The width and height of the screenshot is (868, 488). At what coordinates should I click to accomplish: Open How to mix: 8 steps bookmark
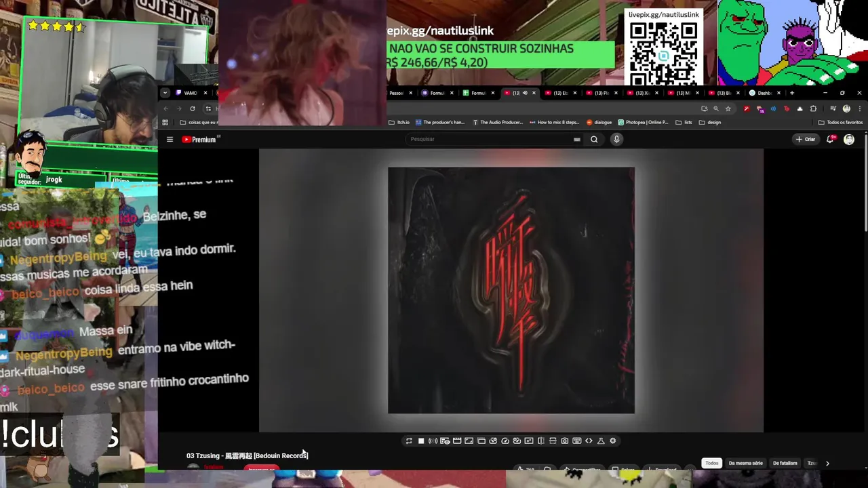click(x=554, y=123)
